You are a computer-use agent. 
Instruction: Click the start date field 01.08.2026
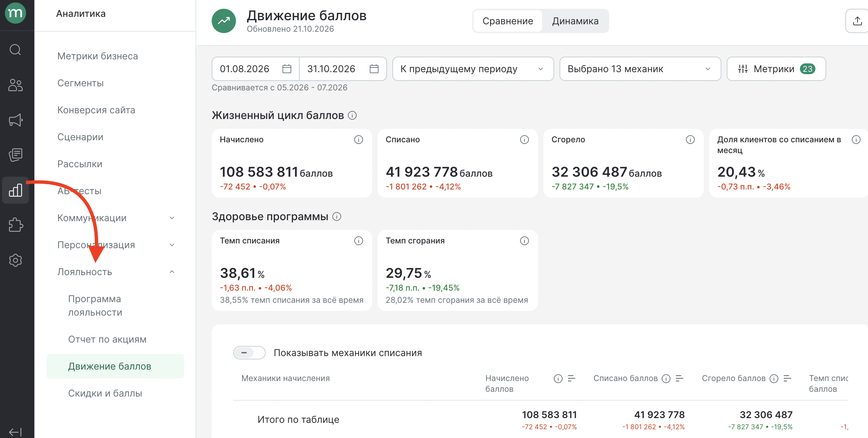(x=256, y=69)
